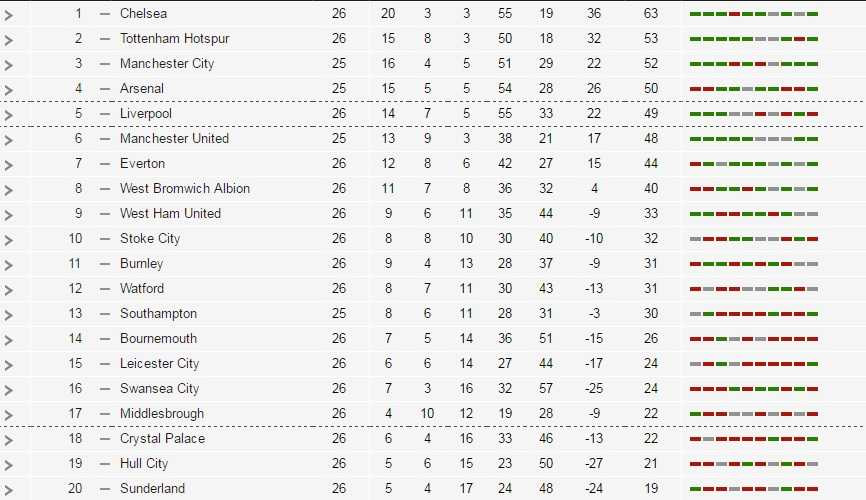
Task: Click Middlesbrough's recent form color strip
Action: (x=754, y=414)
